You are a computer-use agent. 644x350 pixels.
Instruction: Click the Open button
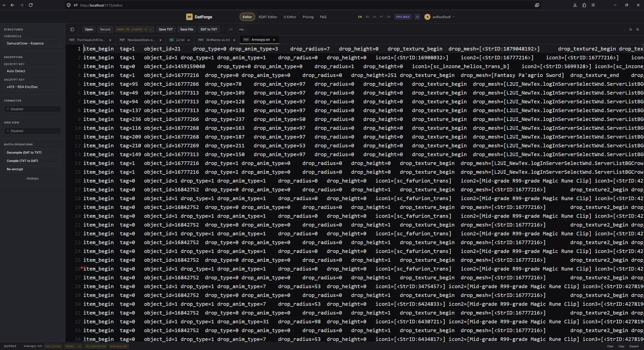pyautogui.click(x=89, y=29)
